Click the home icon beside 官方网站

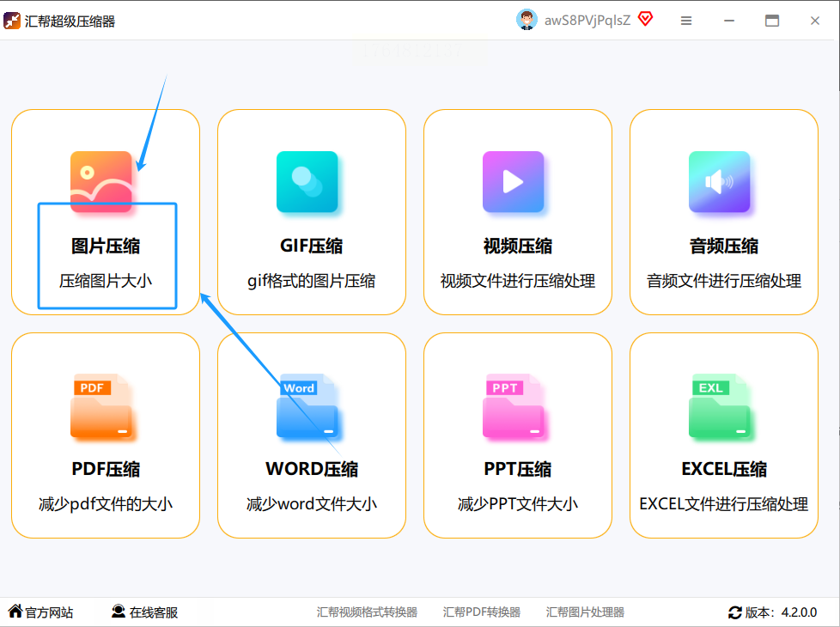pos(15,611)
